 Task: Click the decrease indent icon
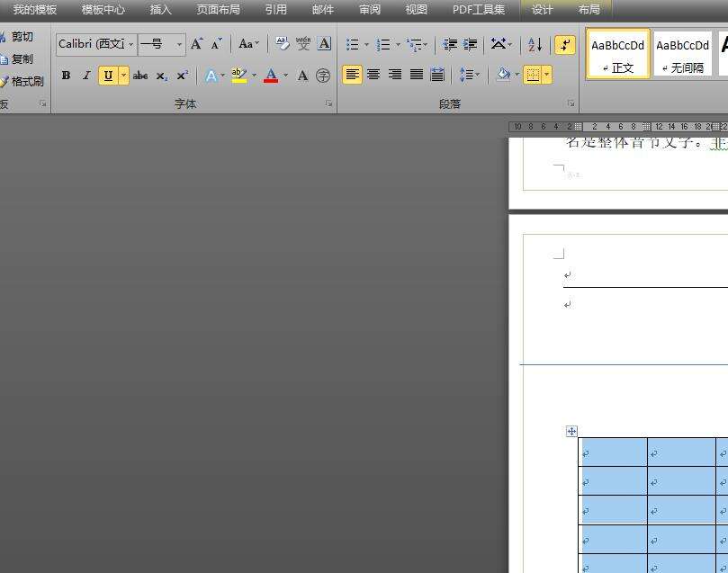450,44
